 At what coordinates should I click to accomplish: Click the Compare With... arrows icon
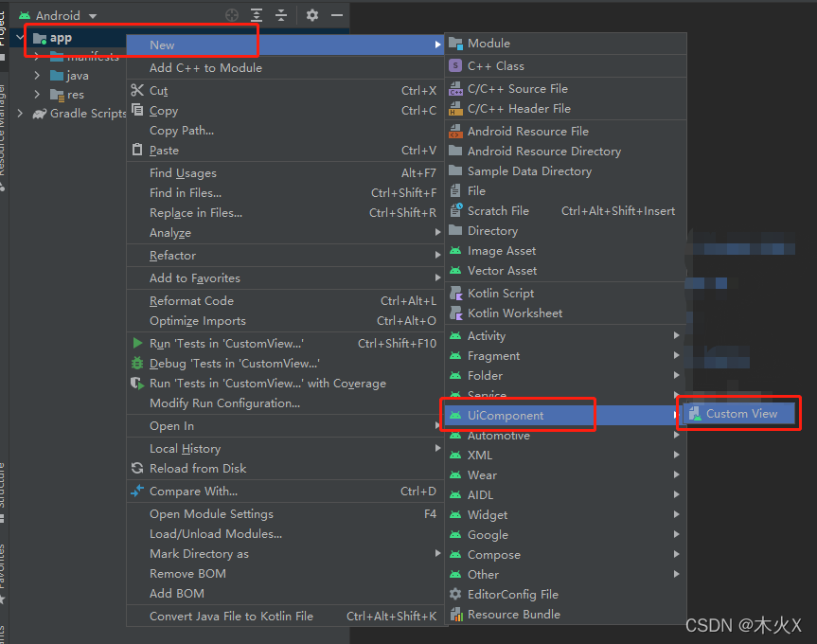click(x=137, y=491)
